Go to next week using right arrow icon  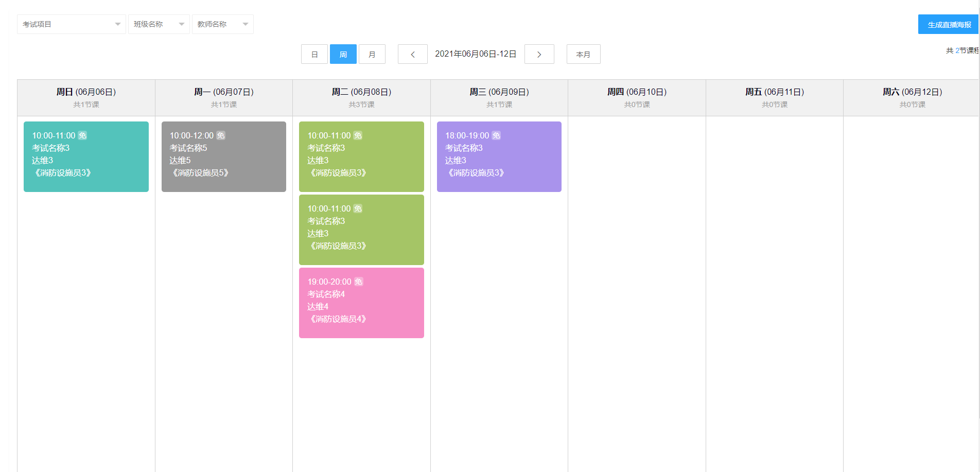pyautogui.click(x=539, y=54)
